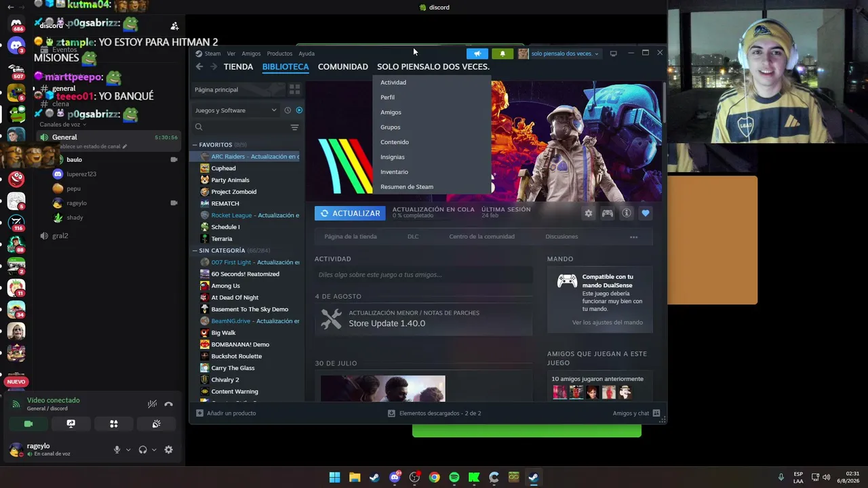Toggle Steam Big Picture mode icon
Viewport: 868px width, 488px height.
click(613, 54)
